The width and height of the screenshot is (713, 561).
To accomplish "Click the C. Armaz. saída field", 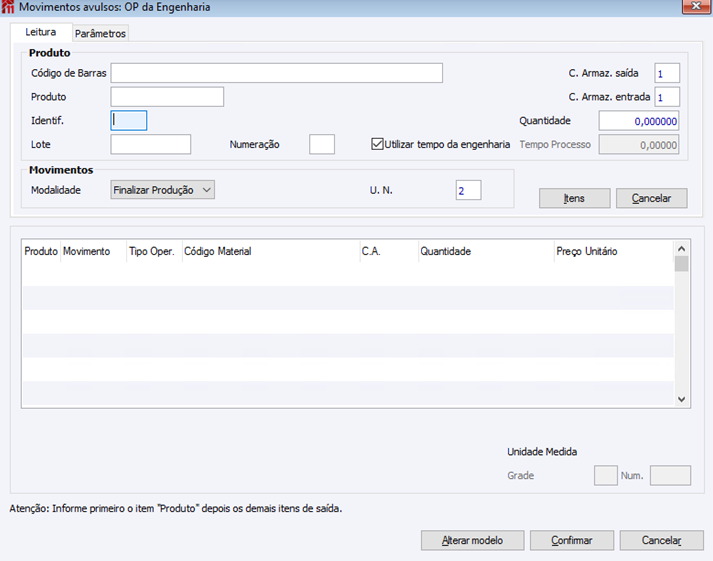I will tap(667, 73).
